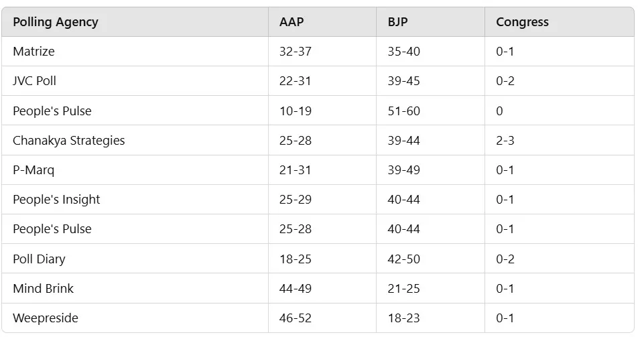Select AAP value 46-52 for Weepreside
This screenshot has height=337, width=644.
tap(296, 318)
